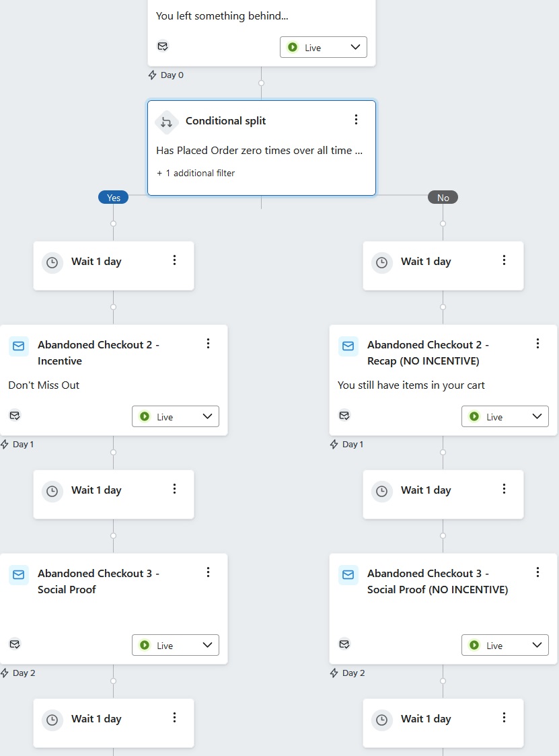Click the email icon inside the You left something behind card

(163, 46)
